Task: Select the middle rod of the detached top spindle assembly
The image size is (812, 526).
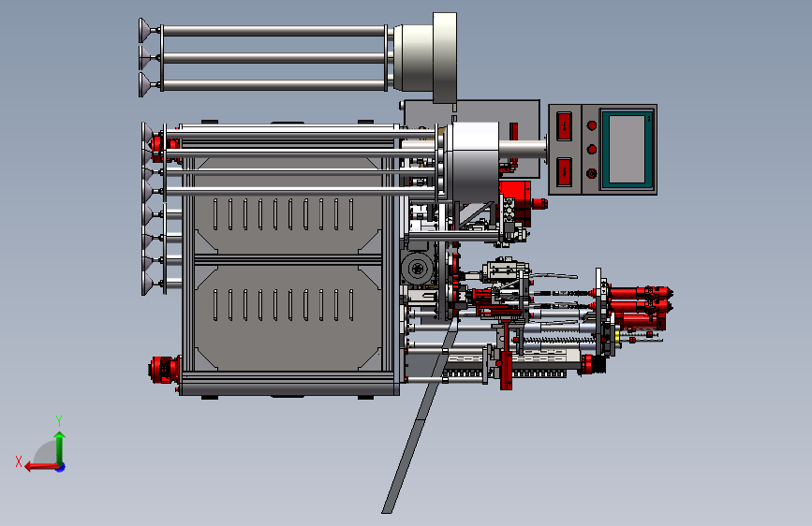Action: [x=273, y=57]
